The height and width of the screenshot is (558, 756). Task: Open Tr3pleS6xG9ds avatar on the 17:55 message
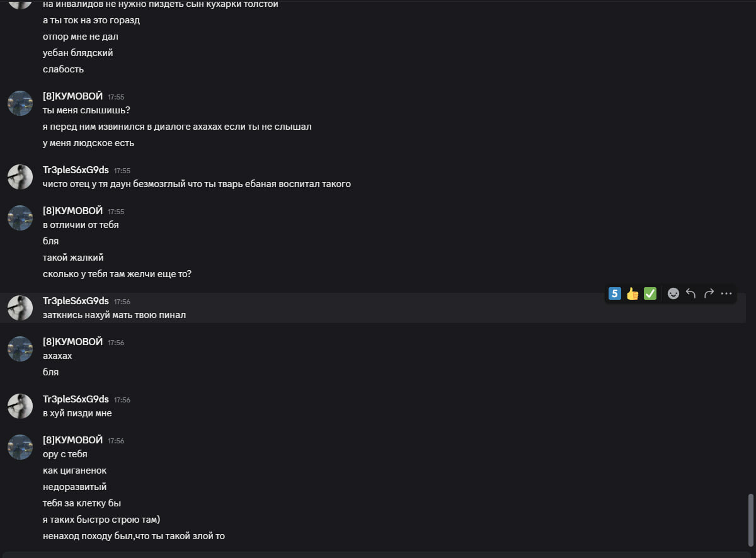pos(20,177)
